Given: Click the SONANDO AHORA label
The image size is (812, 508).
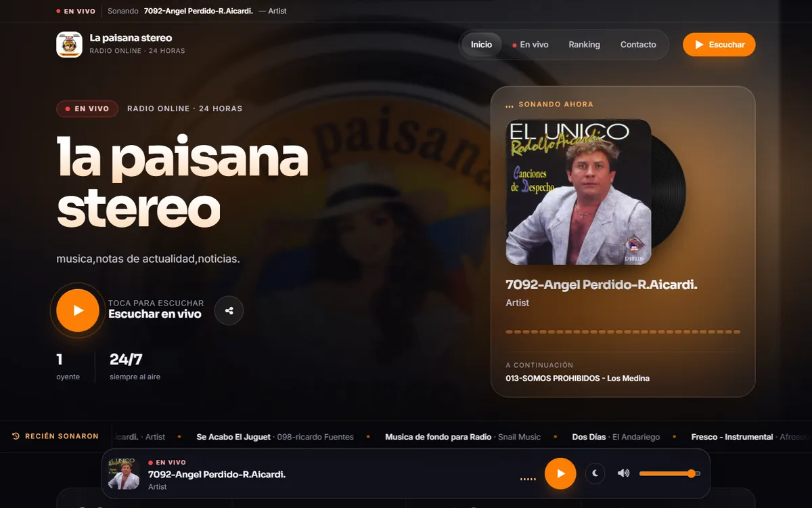Looking at the screenshot, I should [556, 104].
